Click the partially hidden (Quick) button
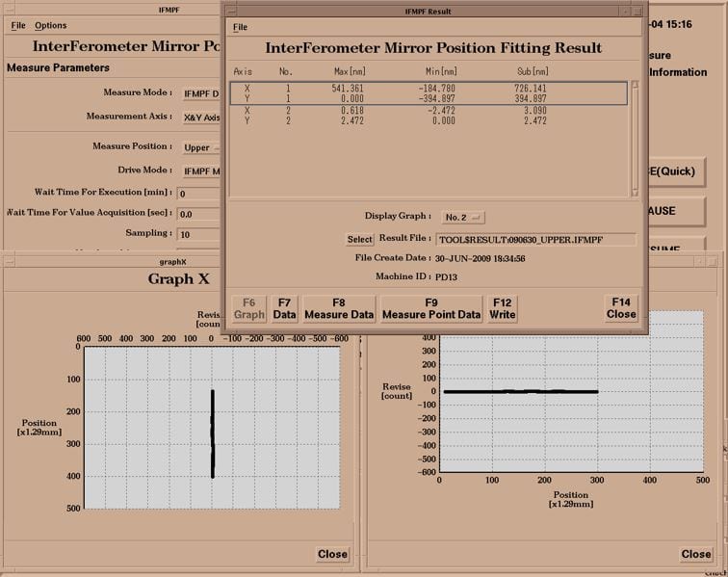Image resolution: width=728 pixels, height=577 pixels. [676, 171]
